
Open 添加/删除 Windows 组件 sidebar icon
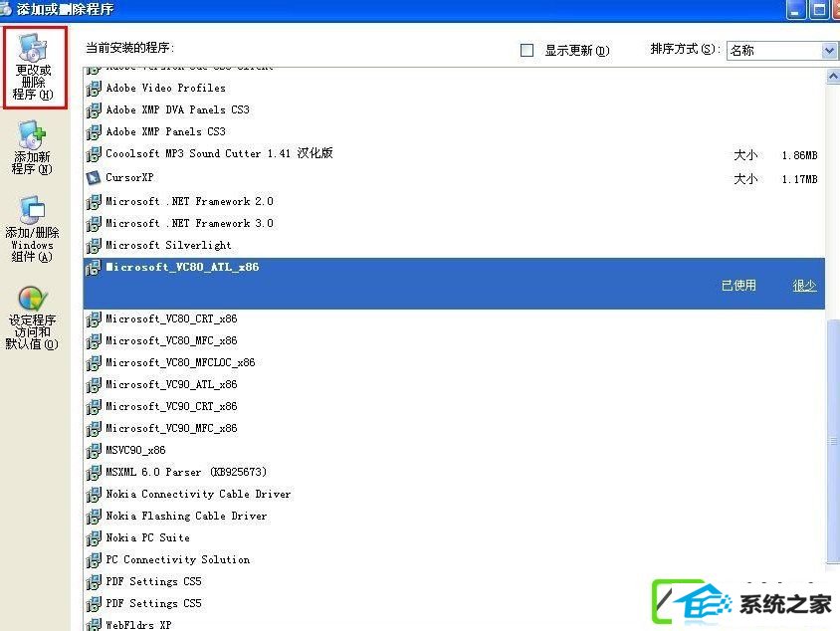(x=32, y=229)
